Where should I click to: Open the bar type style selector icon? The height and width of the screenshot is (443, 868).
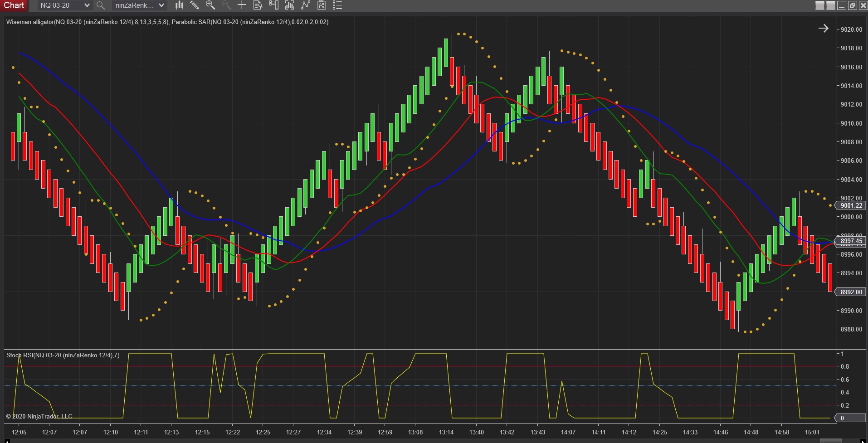(x=180, y=5)
